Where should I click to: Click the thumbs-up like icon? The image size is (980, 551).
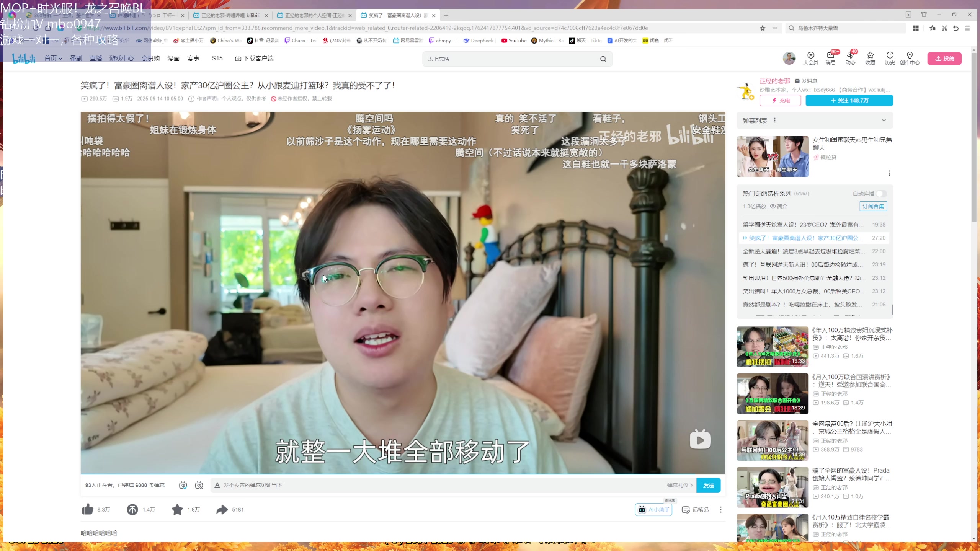[x=88, y=509]
